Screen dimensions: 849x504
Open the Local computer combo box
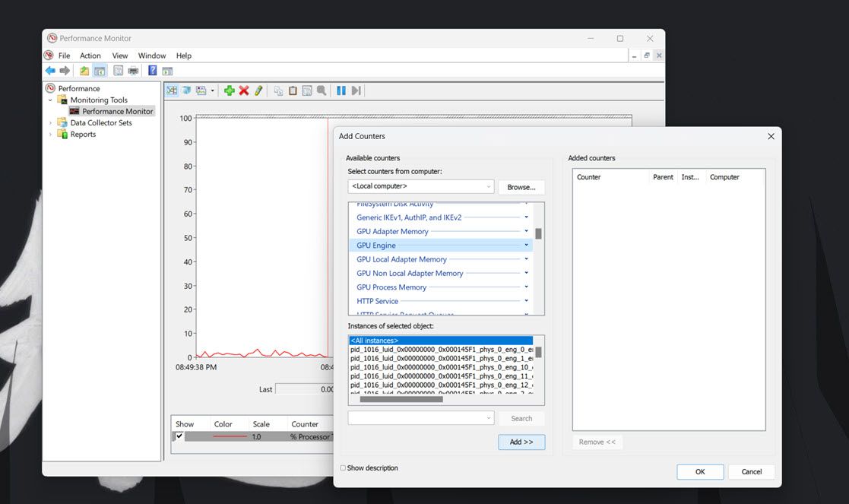click(x=421, y=186)
